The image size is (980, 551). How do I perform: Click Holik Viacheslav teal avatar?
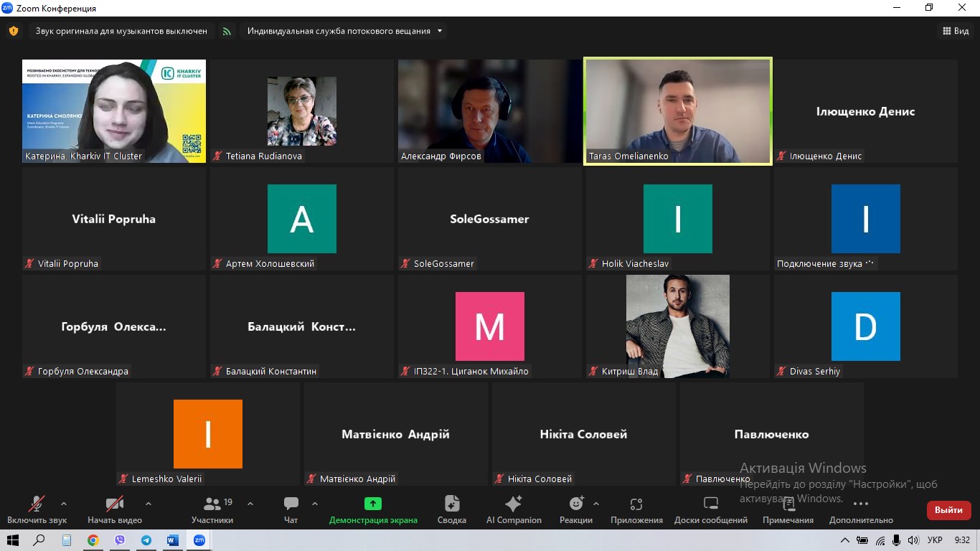pos(678,219)
